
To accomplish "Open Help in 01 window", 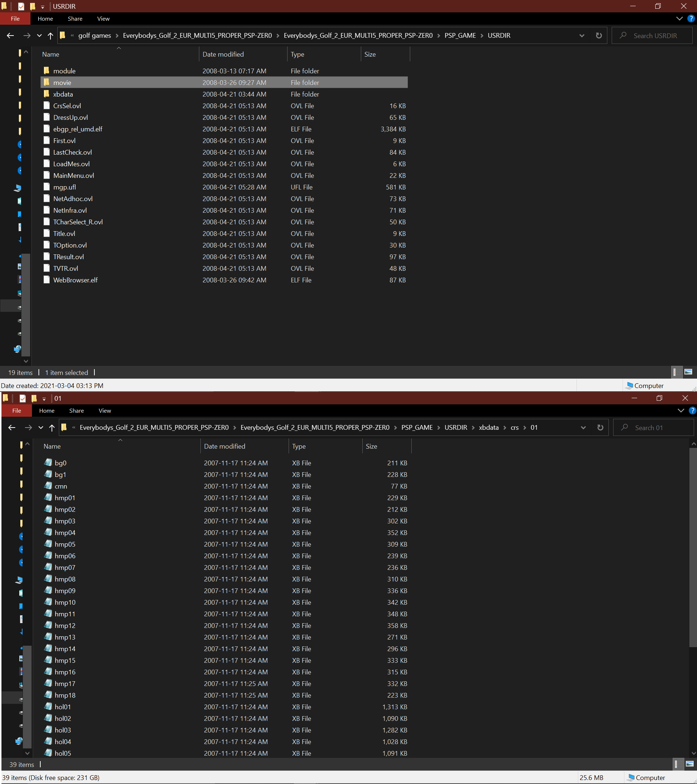I will 692,411.
